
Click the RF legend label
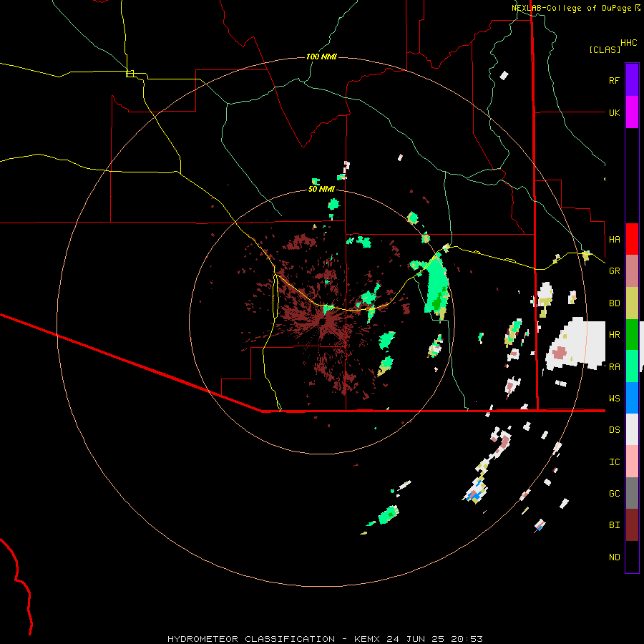coord(614,80)
